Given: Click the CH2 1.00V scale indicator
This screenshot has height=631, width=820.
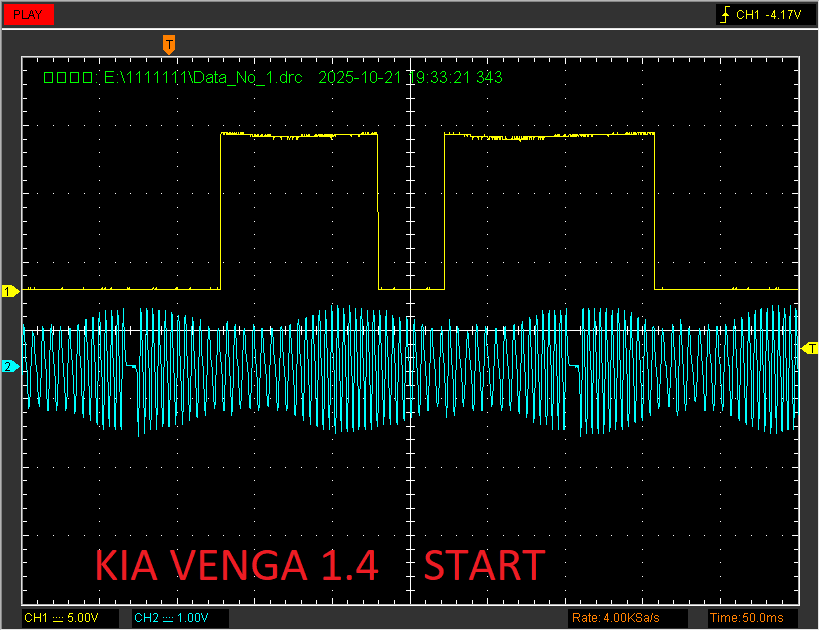Looking at the screenshot, I should pos(178,617).
